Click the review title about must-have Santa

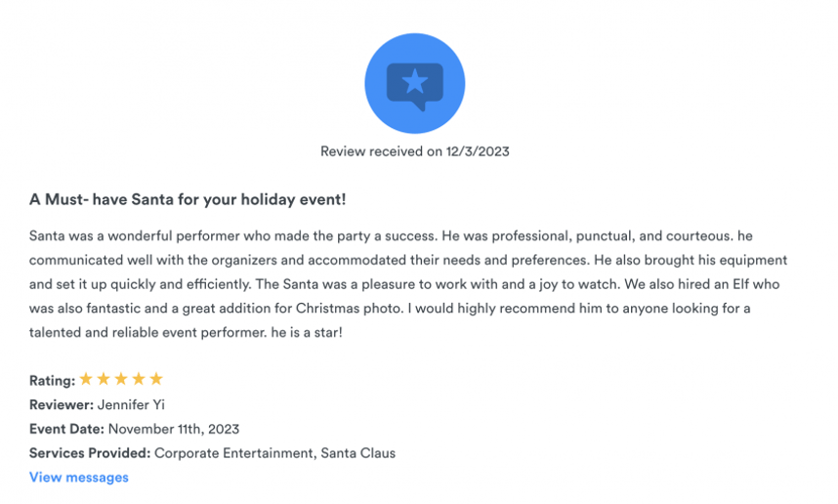[188, 200]
